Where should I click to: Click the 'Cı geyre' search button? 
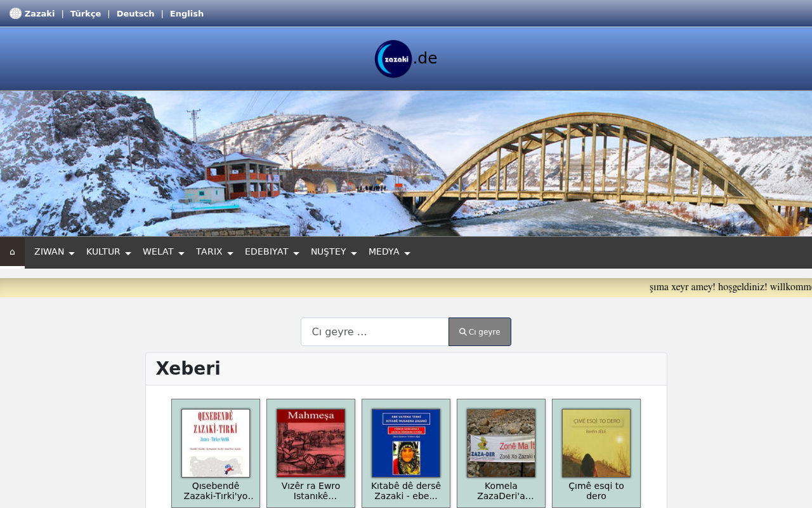(480, 332)
